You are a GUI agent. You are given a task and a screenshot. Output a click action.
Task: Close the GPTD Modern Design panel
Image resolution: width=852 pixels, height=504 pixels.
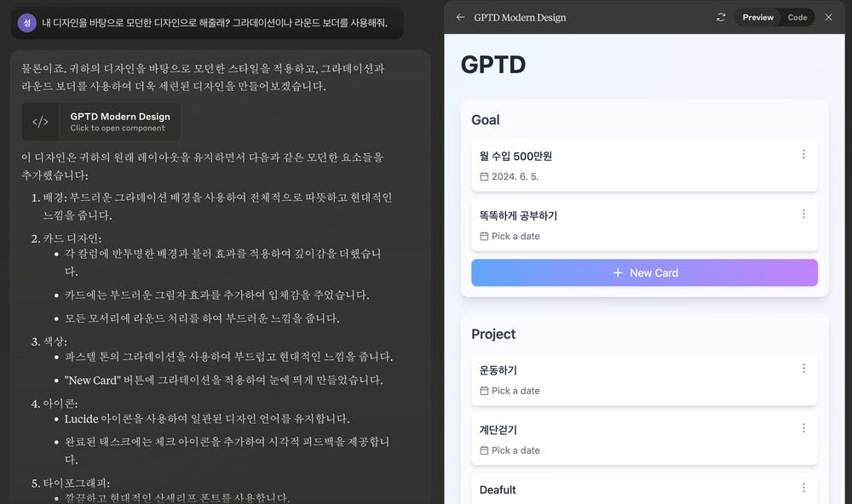[x=828, y=17]
